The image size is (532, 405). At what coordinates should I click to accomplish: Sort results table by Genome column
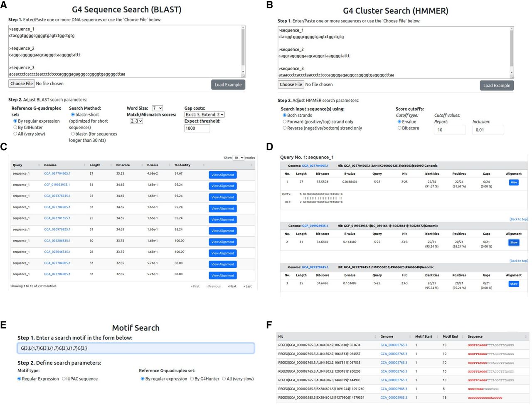point(50,165)
